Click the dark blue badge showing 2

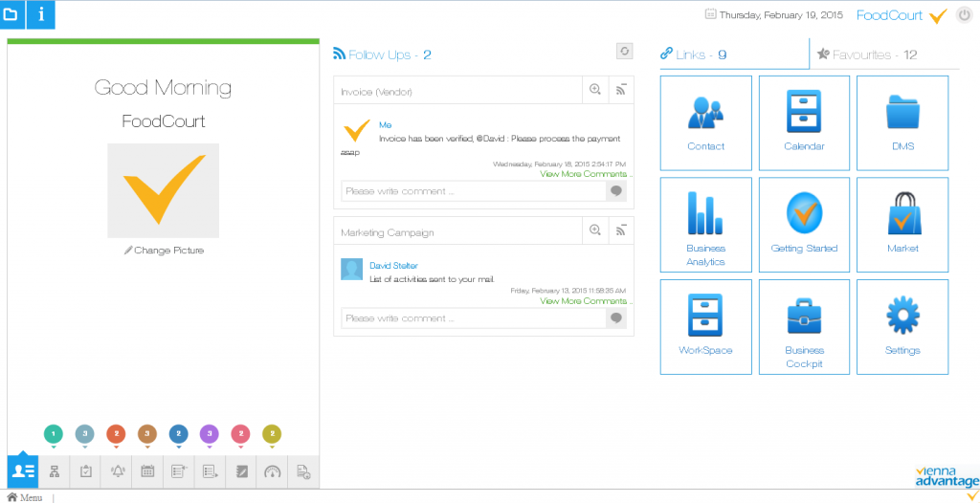(x=179, y=433)
